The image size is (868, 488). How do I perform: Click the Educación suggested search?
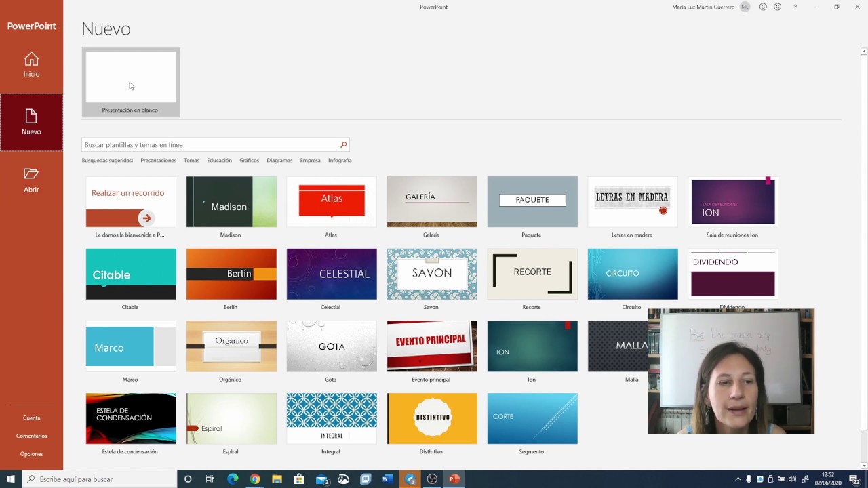pyautogui.click(x=219, y=161)
